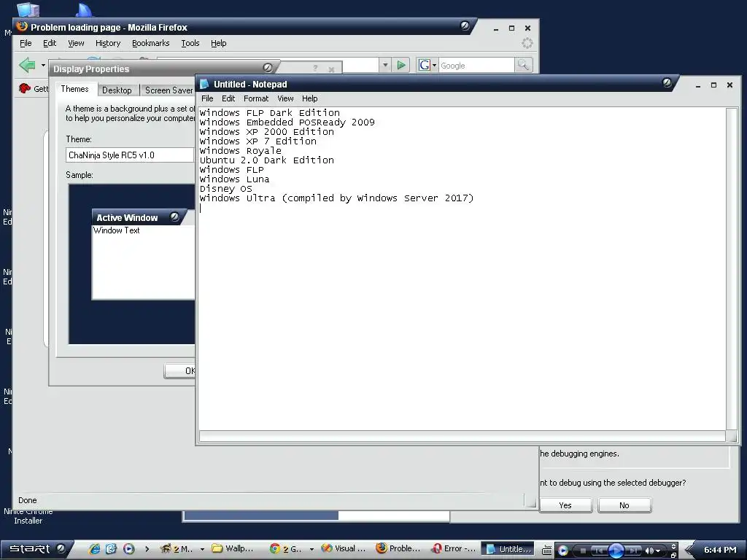Click the No button in the debugger dialog
The height and width of the screenshot is (560, 747).
coord(624,505)
